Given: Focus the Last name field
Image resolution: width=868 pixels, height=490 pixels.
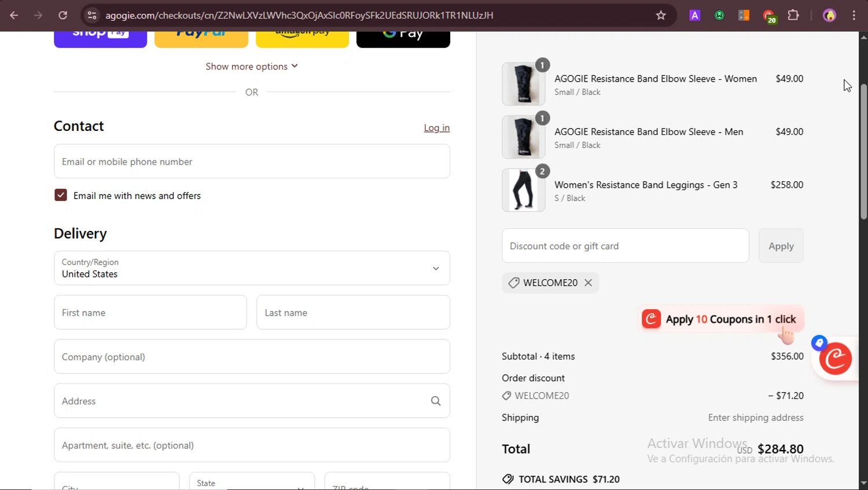Looking at the screenshot, I should point(353,313).
